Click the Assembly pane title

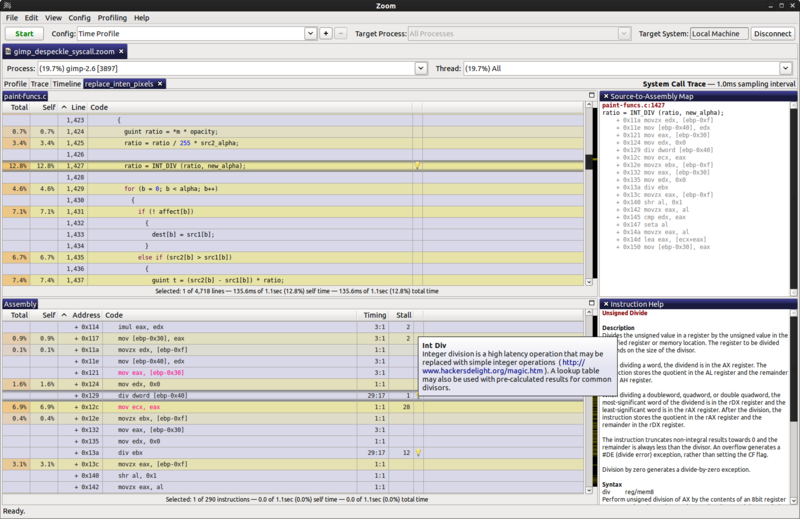pyautogui.click(x=20, y=304)
